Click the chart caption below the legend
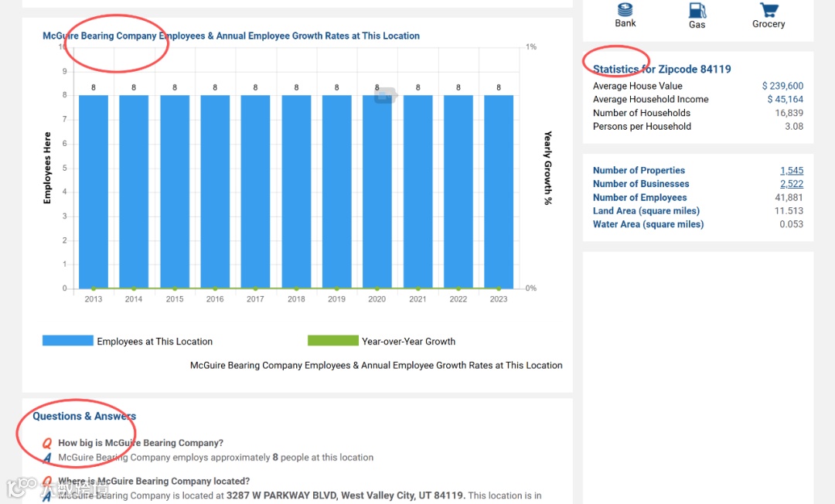The width and height of the screenshot is (835, 504). click(376, 365)
